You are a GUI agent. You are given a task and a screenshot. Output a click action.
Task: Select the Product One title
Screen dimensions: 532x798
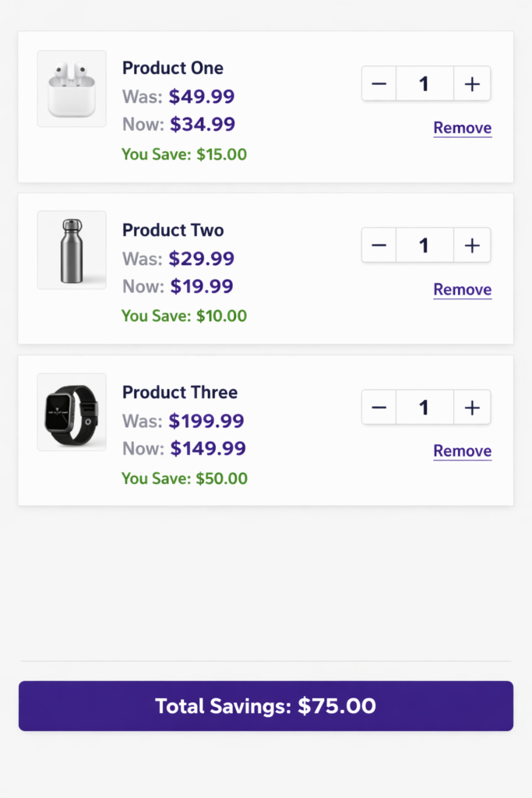click(172, 68)
